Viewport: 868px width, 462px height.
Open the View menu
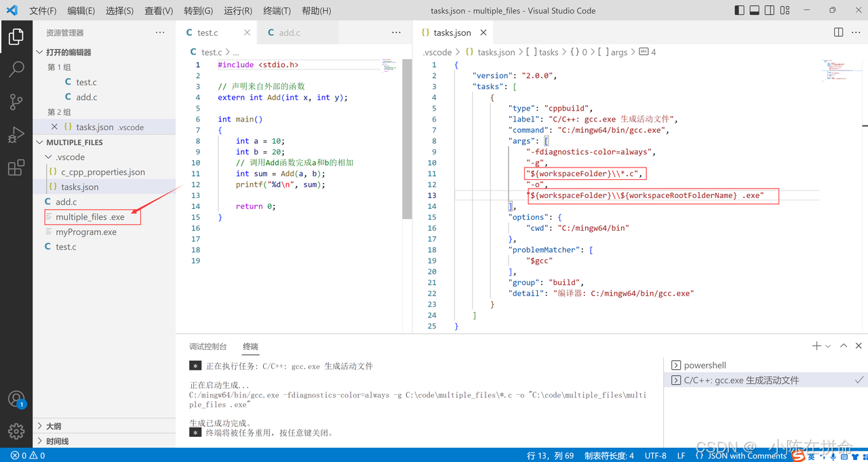159,11
